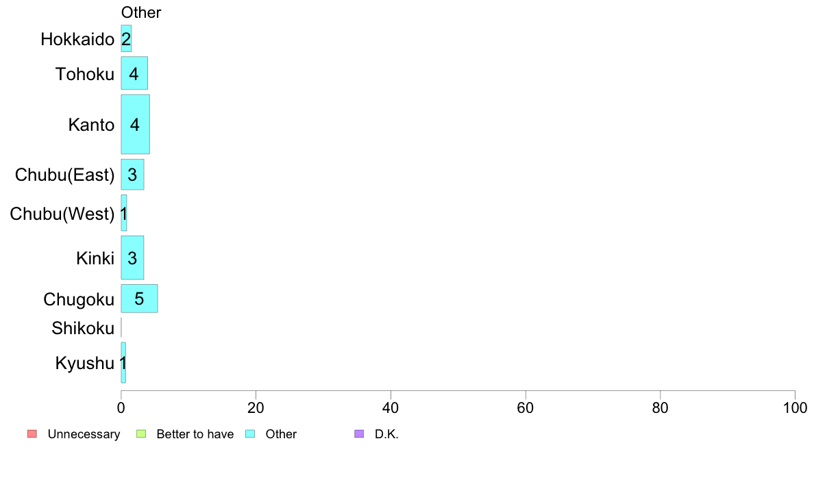
Task: Click the D.K. legend text
Action: coord(386,434)
